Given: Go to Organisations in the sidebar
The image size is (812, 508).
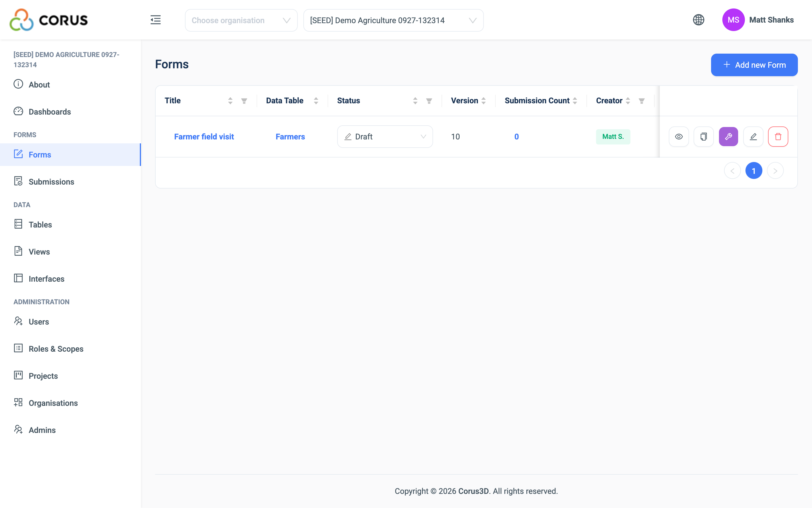Looking at the screenshot, I should pos(70,403).
